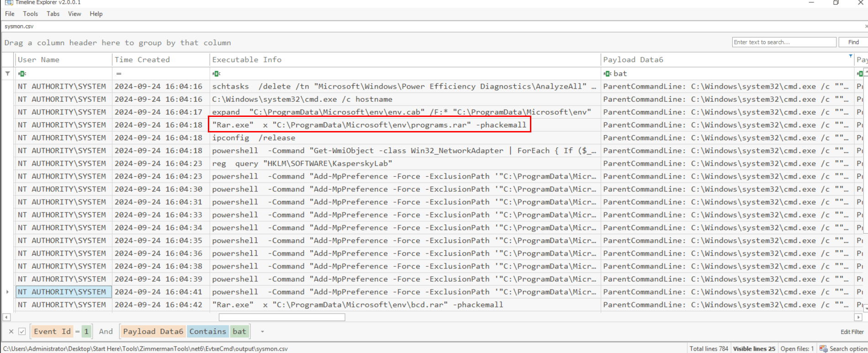Click the Find button

(853, 42)
